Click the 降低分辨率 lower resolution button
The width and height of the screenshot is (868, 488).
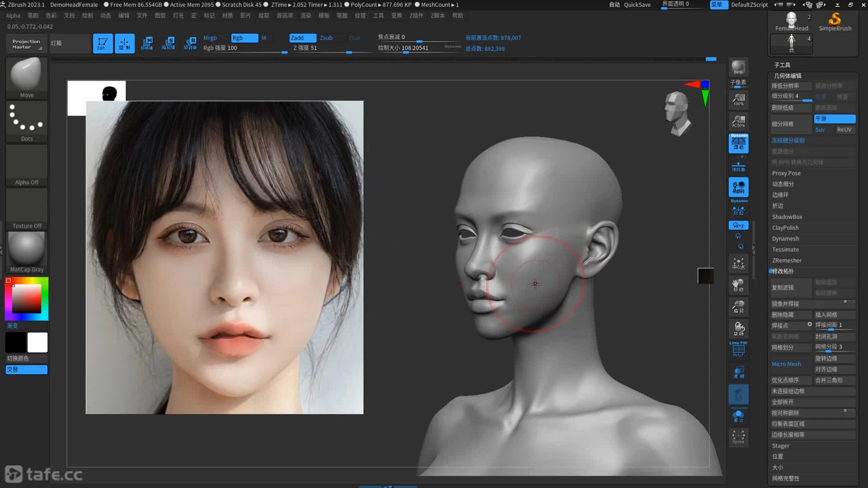point(791,86)
